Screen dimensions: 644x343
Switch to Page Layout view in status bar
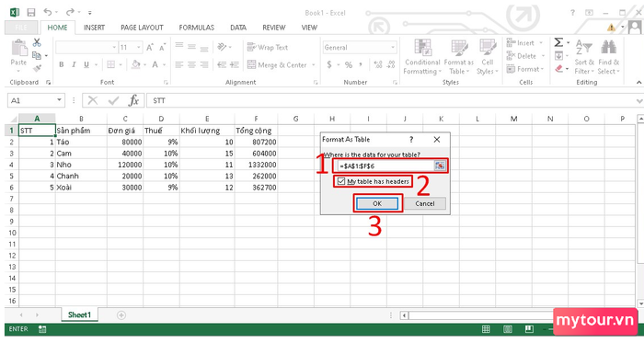pos(508,329)
